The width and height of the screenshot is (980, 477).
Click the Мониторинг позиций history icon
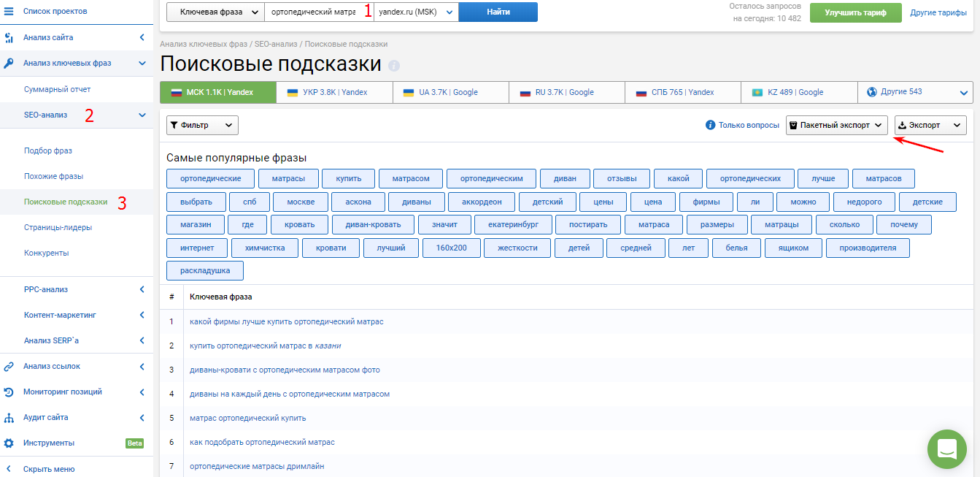click(9, 392)
